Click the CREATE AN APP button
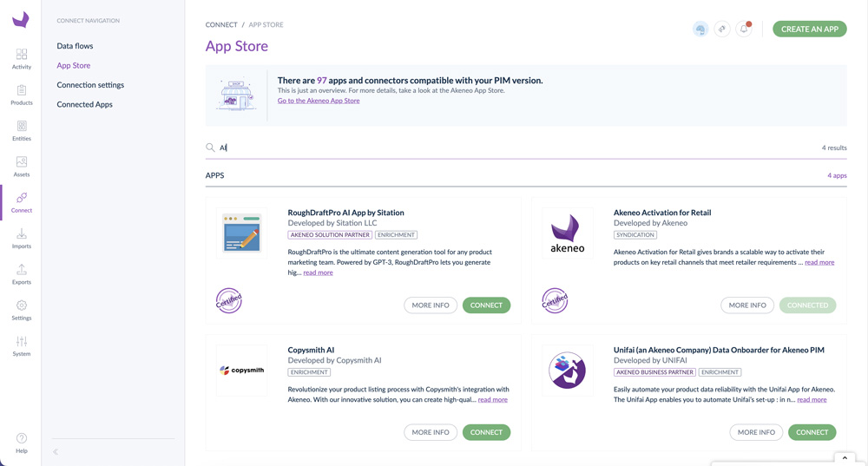The image size is (868, 466). point(809,29)
